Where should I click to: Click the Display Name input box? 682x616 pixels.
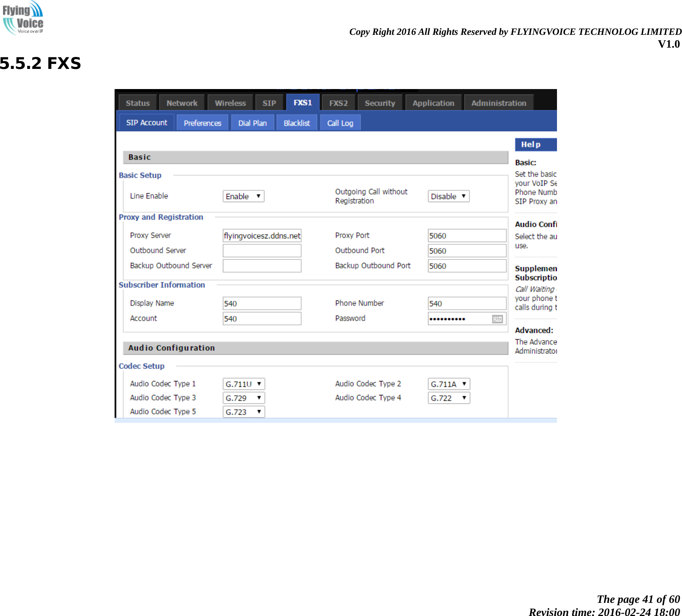[262, 303]
